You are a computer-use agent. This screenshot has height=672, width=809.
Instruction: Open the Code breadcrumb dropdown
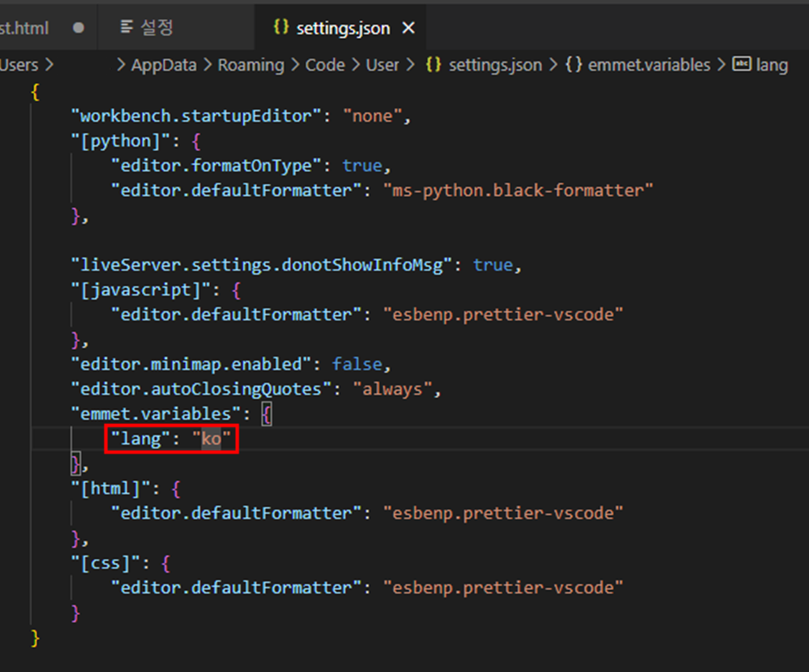[325, 65]
